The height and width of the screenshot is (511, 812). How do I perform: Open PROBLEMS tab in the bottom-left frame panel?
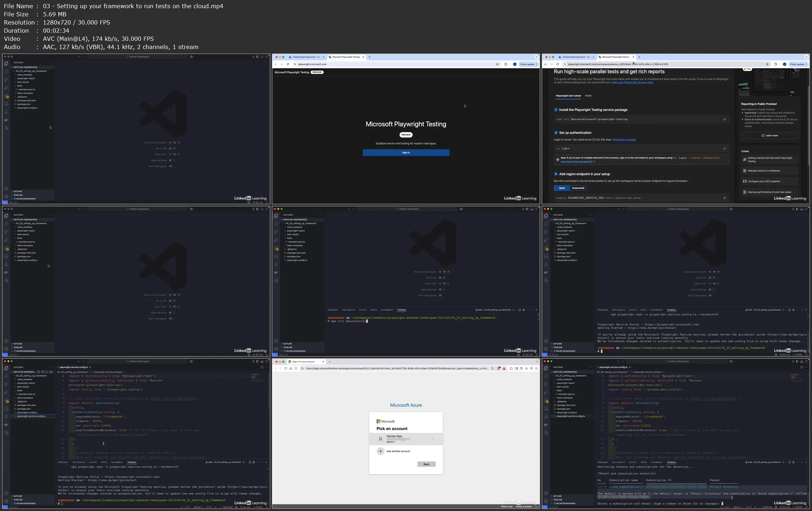tap(62, 462)
